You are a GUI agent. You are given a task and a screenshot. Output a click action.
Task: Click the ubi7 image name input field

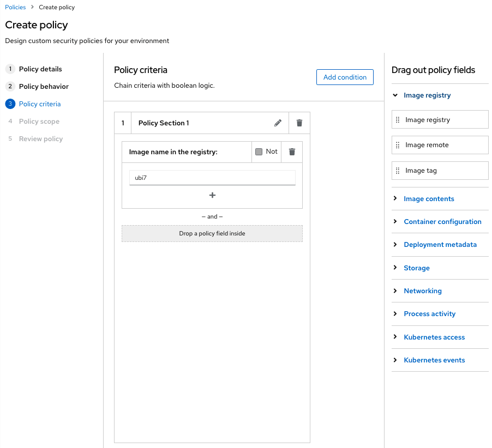pos(212,178)
